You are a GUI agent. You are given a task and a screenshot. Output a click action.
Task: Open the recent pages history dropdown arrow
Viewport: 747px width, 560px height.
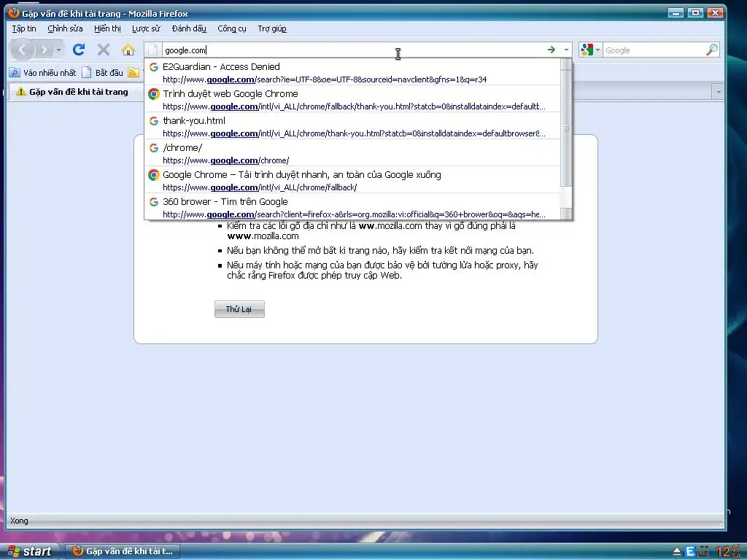(x=58, y=50)
